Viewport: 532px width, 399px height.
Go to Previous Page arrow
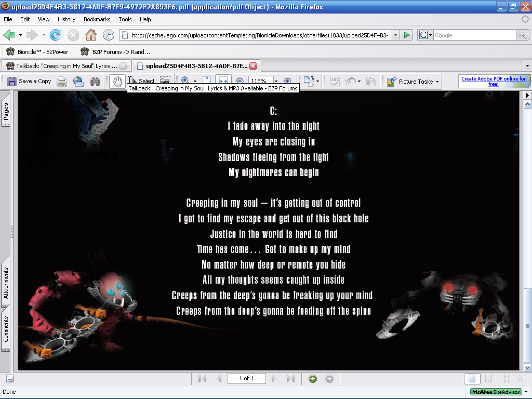pos(219,378)
